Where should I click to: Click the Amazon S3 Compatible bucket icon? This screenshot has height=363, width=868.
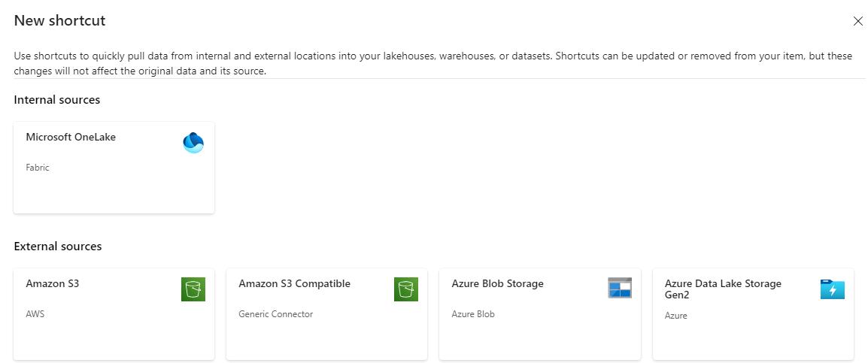click(x=405, y=289)
